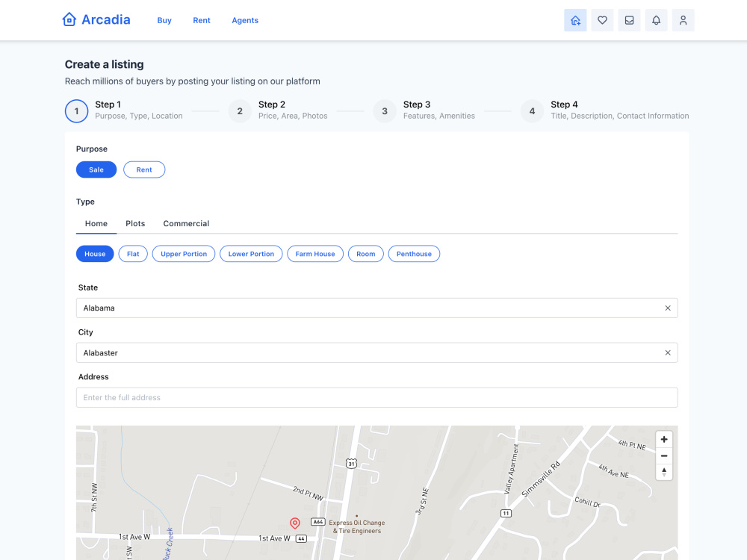Open favorites heart icon

click(602, 20)
